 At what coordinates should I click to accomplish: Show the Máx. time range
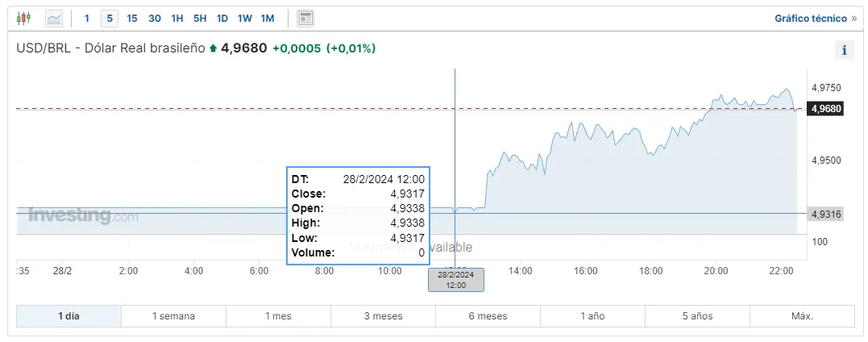[802, 316]
